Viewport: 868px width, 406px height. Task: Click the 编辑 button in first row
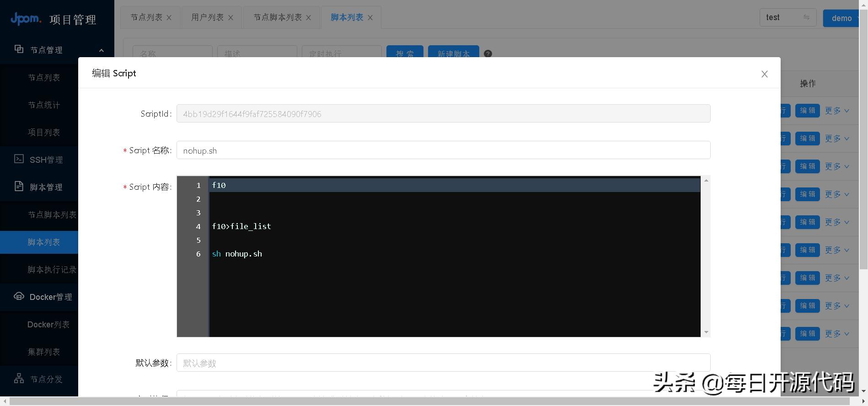(x=807, y=111)
